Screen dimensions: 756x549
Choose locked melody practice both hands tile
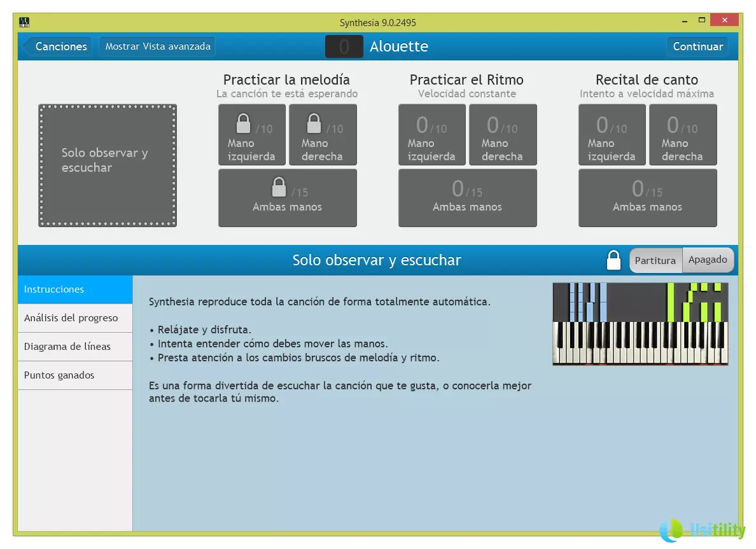[x=287, y=198]
